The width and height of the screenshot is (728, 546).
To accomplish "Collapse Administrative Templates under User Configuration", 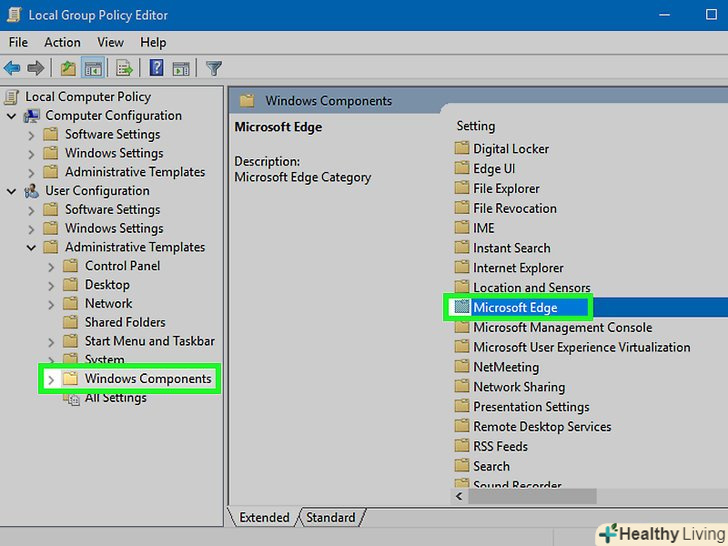I will (x=31, y=248).
